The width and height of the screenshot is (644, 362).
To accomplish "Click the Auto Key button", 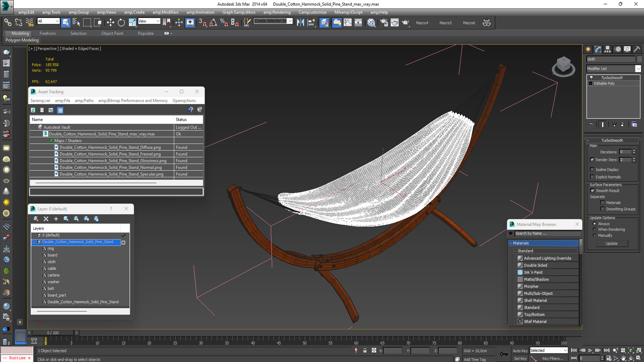I will (520, 351).
